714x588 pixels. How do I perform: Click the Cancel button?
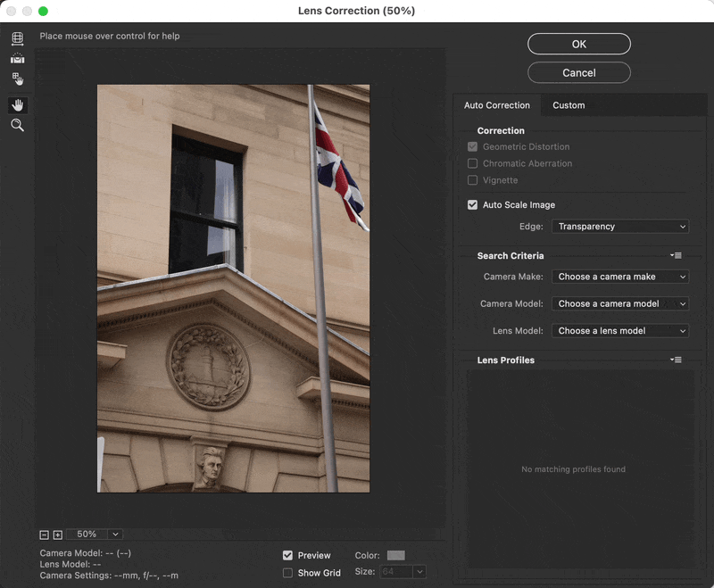(x=578, y=73)
